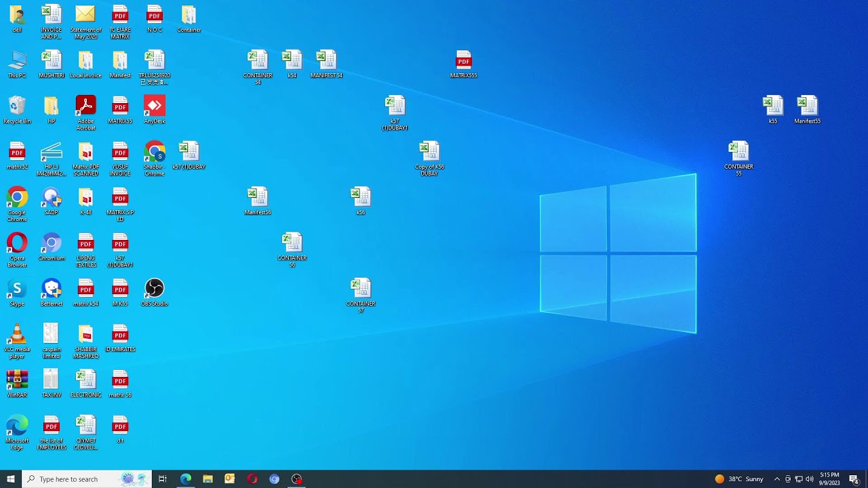Select the TAX INV document icon
The image size is (868, 488).
(52, 384)
